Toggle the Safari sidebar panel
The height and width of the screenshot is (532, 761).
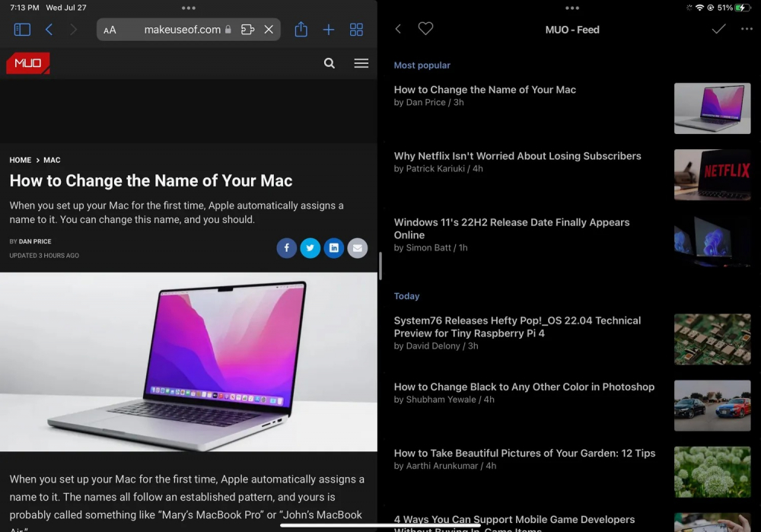click(x=22, y=30)
